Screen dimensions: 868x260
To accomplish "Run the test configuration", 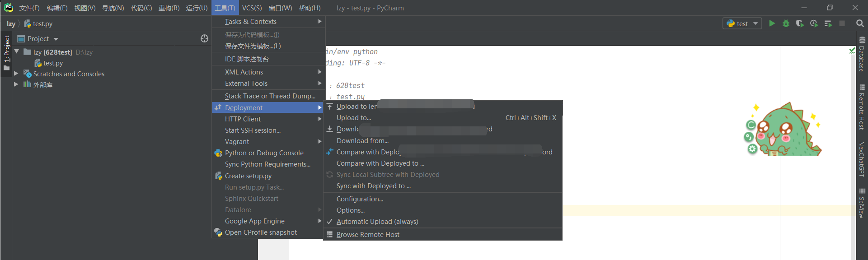I will (x=772, y=23).
